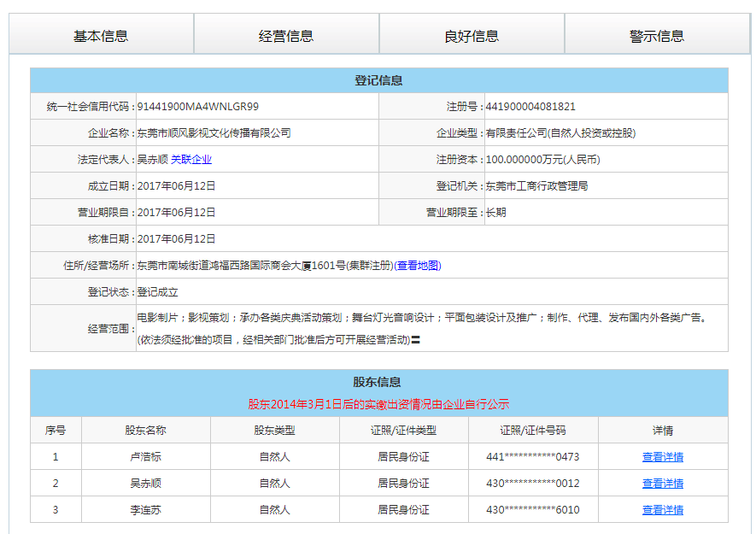
Task: Click the 登记信息 section header
Action: pyautogui.click(x=378, y=80)
